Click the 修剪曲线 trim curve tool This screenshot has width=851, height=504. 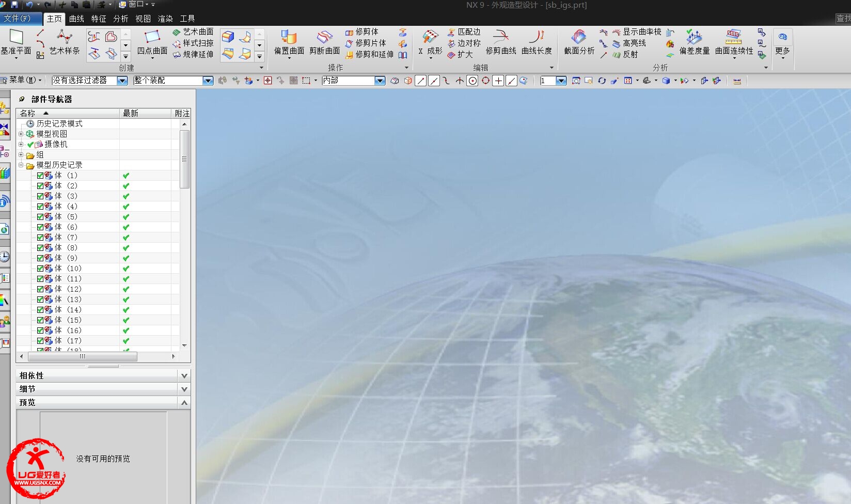(x=501, y=42)
